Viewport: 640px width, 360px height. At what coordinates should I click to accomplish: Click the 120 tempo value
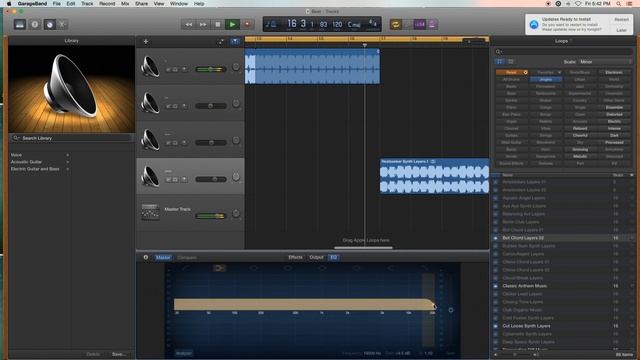click(x=337, y=24)
